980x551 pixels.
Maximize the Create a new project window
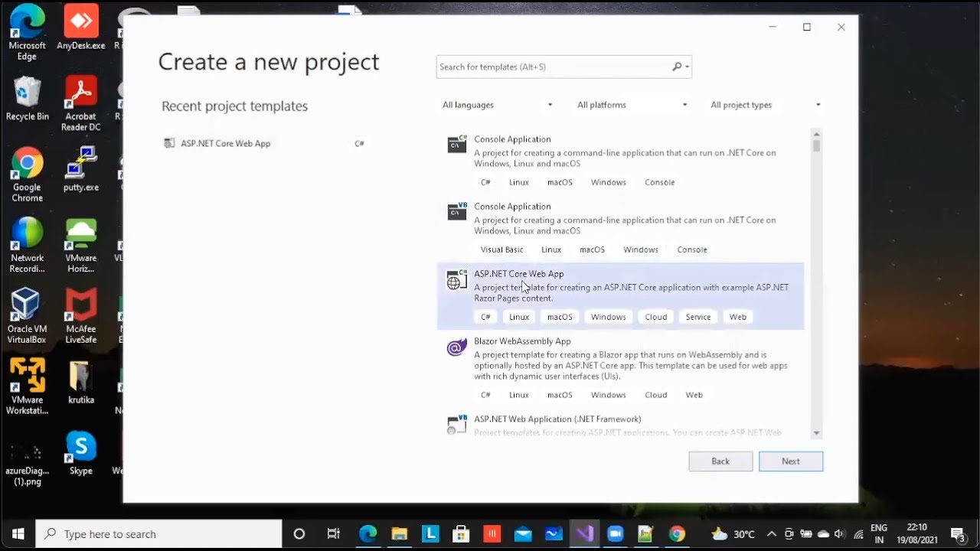[807, 28]
